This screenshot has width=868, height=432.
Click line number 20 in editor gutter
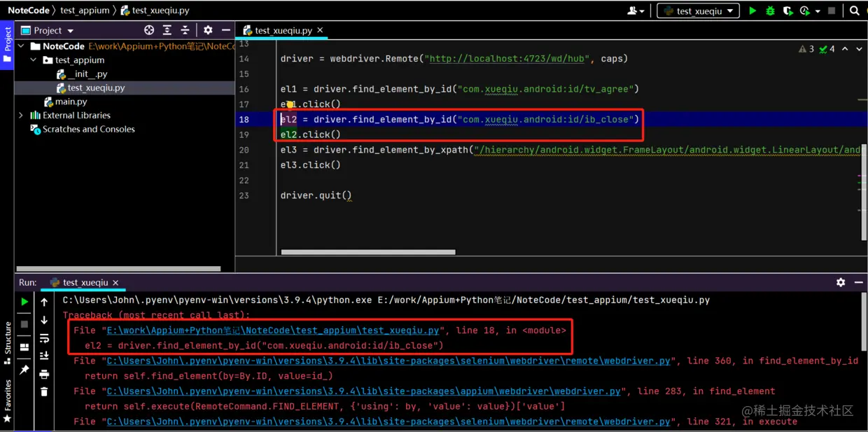point(244,150)
